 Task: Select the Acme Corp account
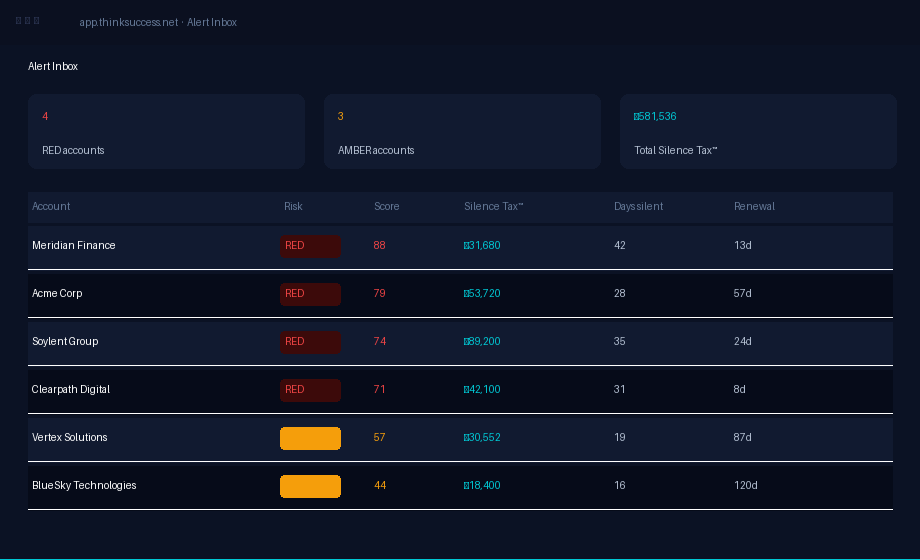coord(460,294)
